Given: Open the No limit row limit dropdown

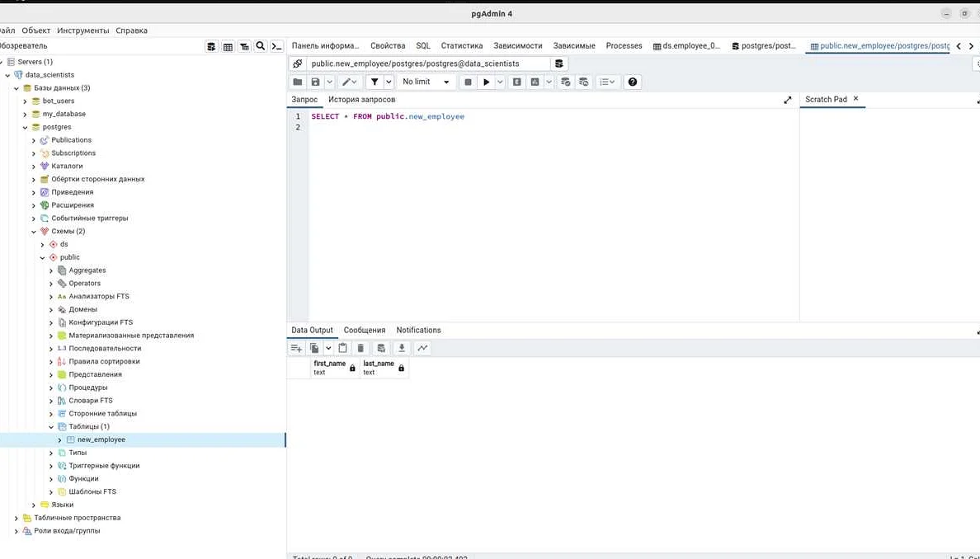Looking at the screenshot, I should pyautogui.click(x=426, y=82).
